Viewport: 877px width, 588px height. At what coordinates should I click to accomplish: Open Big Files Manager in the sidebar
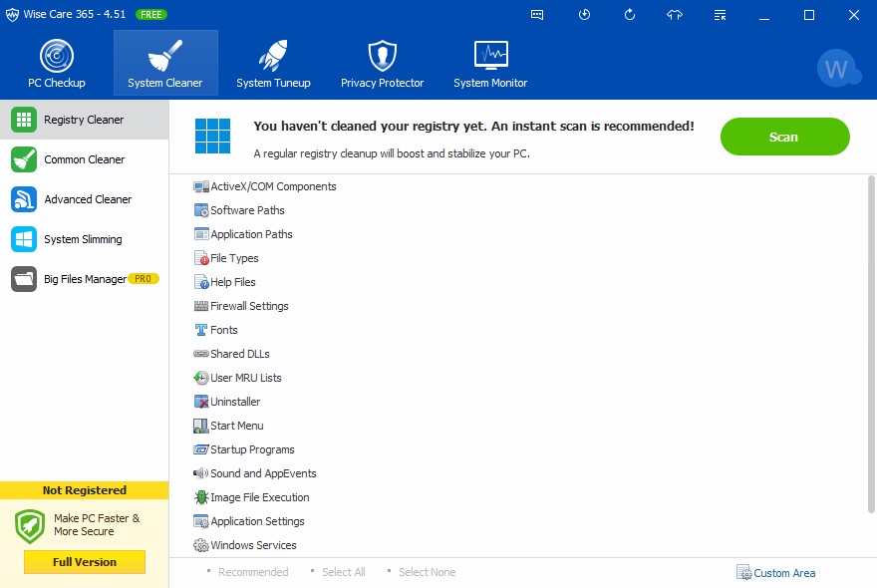(84, 279)
